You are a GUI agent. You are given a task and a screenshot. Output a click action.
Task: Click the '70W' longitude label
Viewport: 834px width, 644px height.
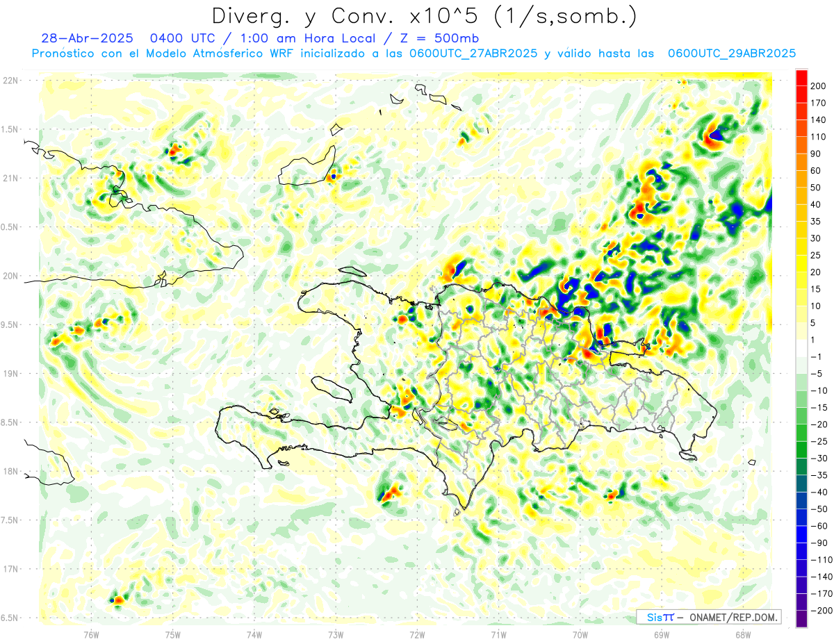coord(580,634)
